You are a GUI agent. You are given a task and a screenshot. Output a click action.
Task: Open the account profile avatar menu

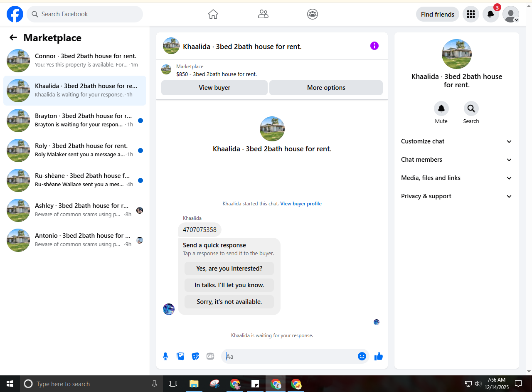click(511, 14)
